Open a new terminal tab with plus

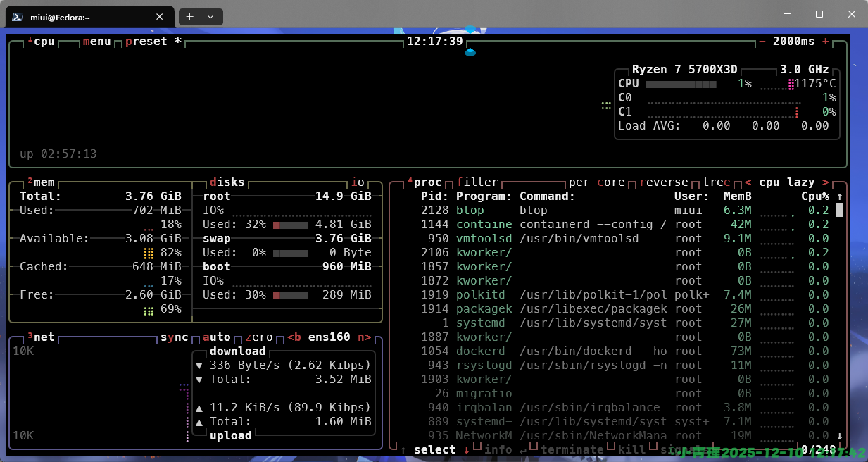click(189, 17)
